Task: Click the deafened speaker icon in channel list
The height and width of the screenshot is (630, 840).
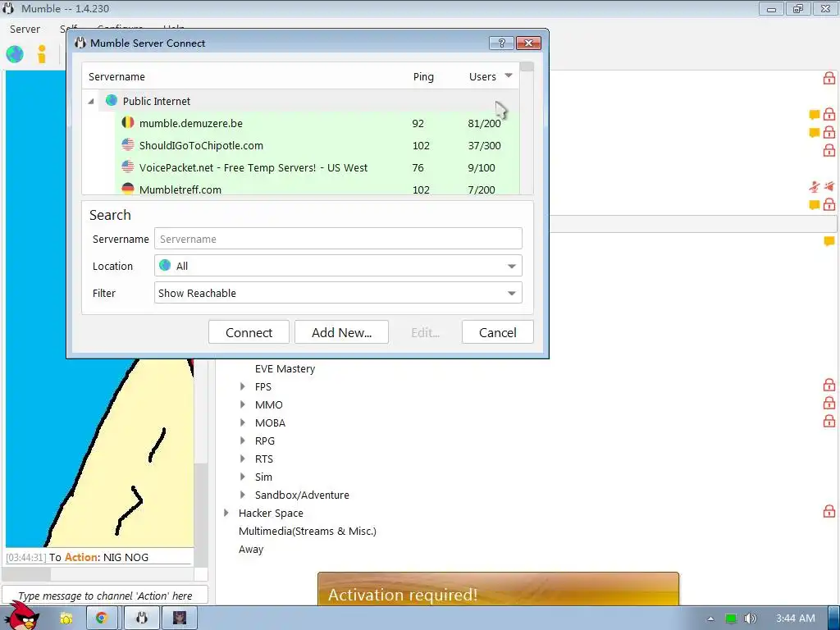Action: click(x=829, y=186)
